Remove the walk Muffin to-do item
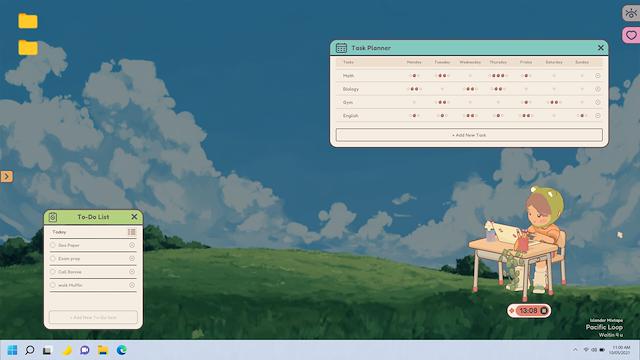 pyautogui.click(x=132, y=285)
